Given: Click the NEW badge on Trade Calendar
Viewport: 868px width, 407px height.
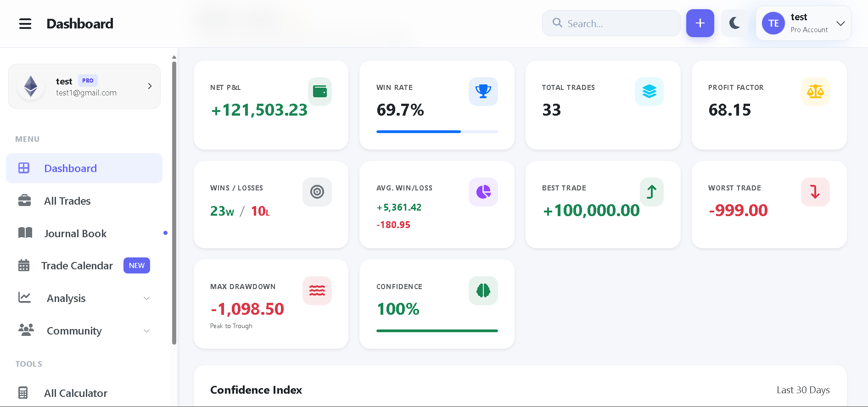Looking at the screenshot, I should click(x=137, y=265).
